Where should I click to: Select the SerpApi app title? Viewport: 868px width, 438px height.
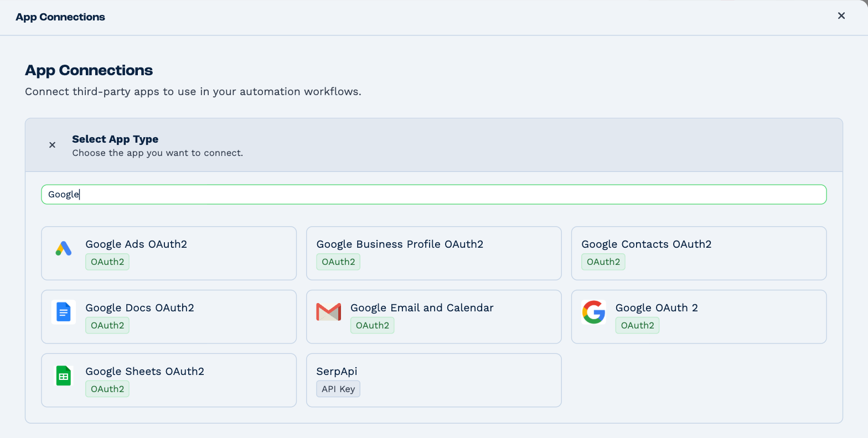[x=337, y=371]
